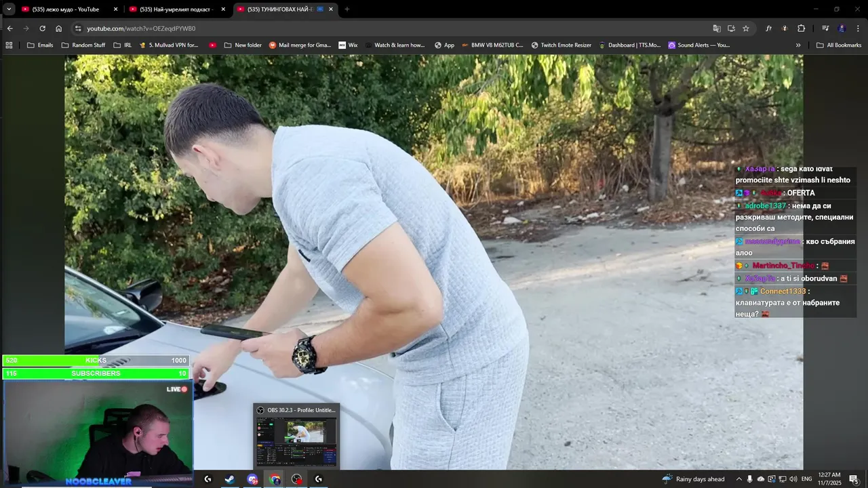Open the unlabeled YouTube bookmark icon
This screenshot has height=488, width=868.
(x=212, y=45)
